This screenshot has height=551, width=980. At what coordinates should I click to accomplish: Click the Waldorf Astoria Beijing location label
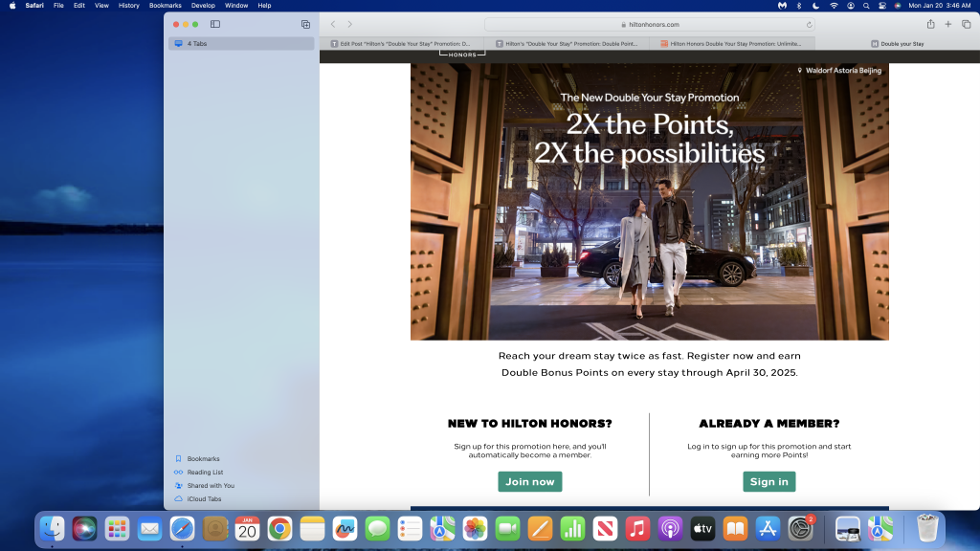[839, 71]
